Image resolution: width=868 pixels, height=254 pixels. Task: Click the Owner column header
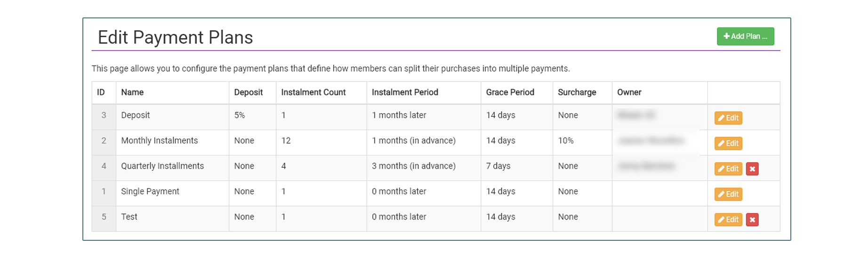tap(629, 92)
